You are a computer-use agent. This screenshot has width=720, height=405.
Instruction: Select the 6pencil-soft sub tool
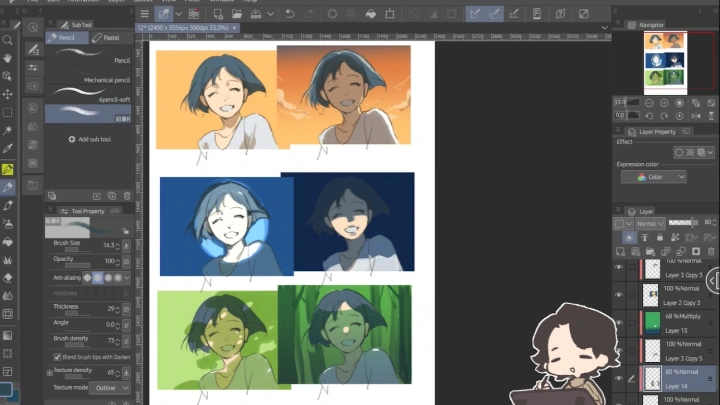(x=88, y=96)
